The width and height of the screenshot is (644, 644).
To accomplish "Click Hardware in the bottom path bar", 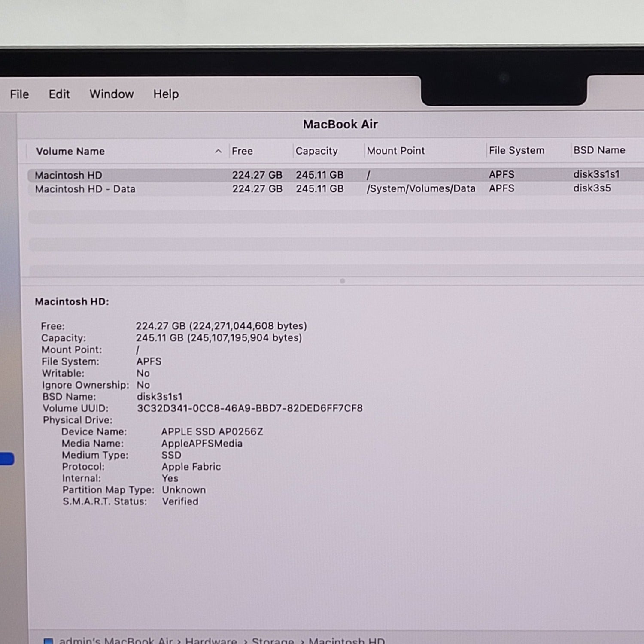I will (x=211, y=641).
